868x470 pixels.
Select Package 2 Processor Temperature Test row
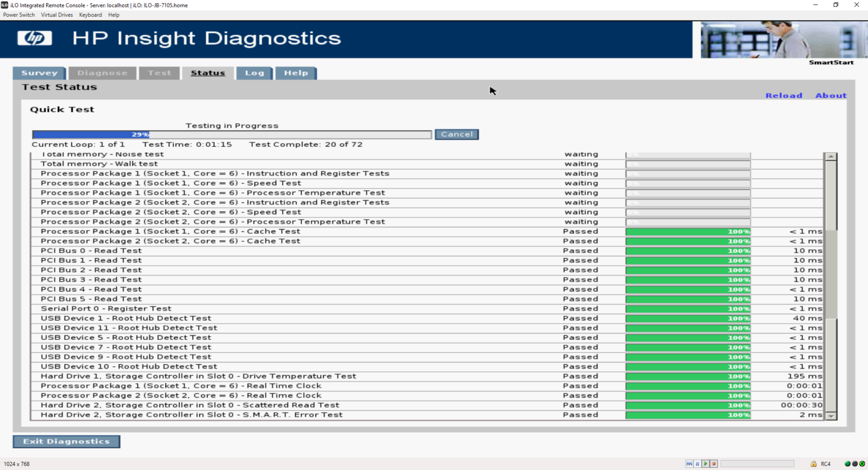tap(427, 222)
